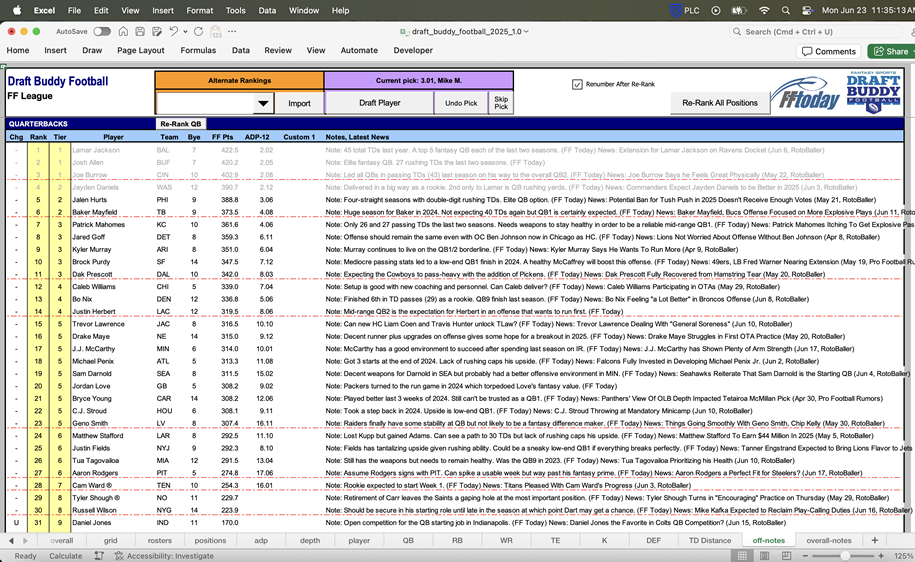This screenshot has width=915, height=562.
Task: Switch to the rosters sheet tab
Action: [x=159, y=540]
